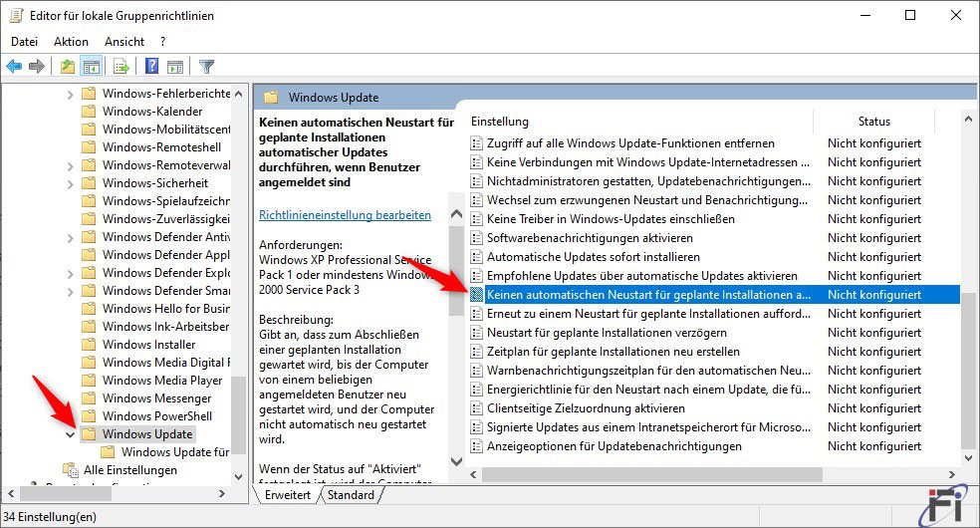Expand the Windows-Fehlerberichterstattung tree node

point(70,95)
